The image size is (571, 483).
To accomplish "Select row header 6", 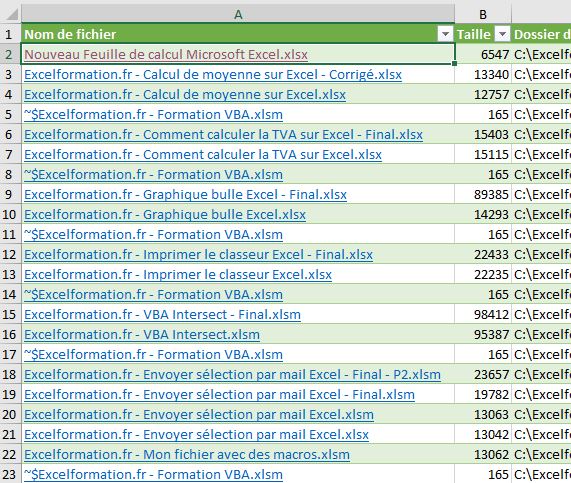I will [11, 135].
